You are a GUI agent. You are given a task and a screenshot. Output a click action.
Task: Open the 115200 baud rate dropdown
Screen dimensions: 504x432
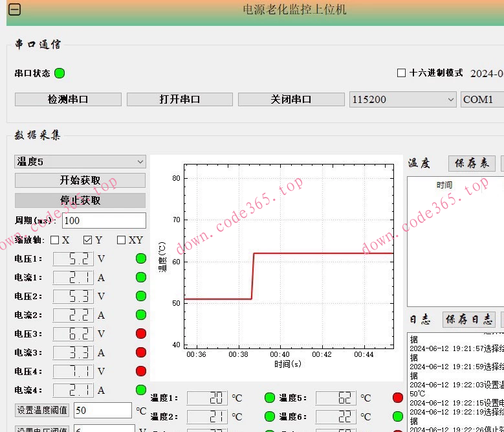coord(404,100)
